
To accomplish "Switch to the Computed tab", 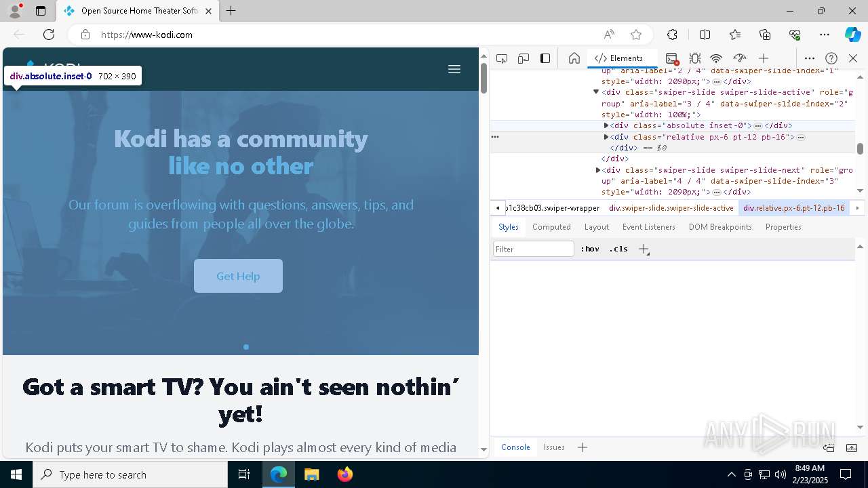I will pos(551,227).
